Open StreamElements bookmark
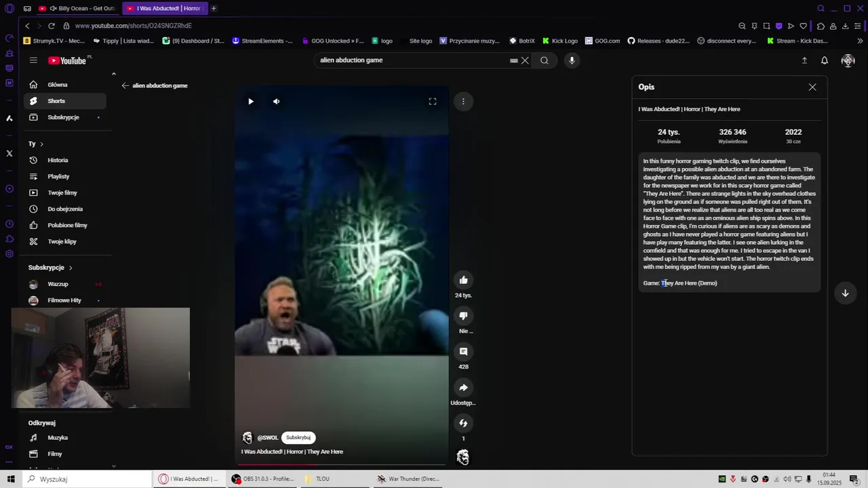This screenshot has height=488, width=868. click(x=262, y=41)
